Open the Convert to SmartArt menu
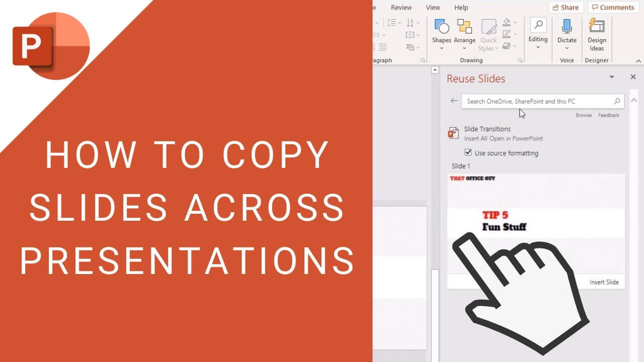 coord(413,47)
